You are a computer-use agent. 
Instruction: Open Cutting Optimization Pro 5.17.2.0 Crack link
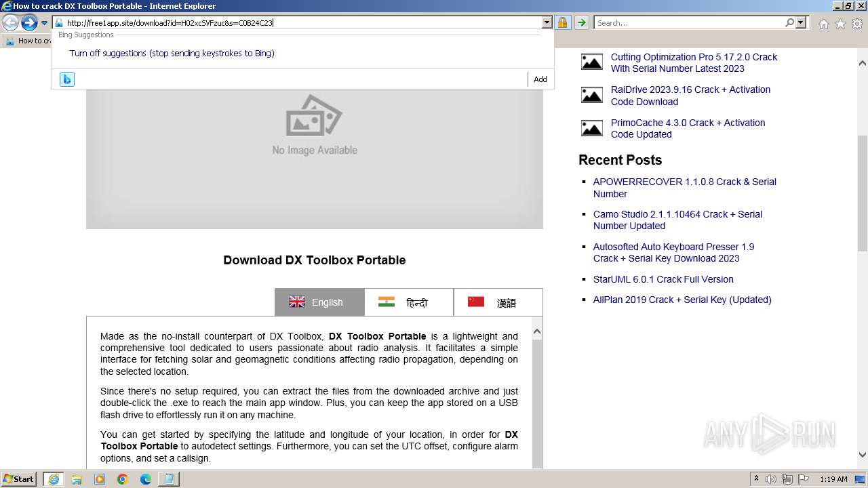pyautogui.click(x=694, y=62)
